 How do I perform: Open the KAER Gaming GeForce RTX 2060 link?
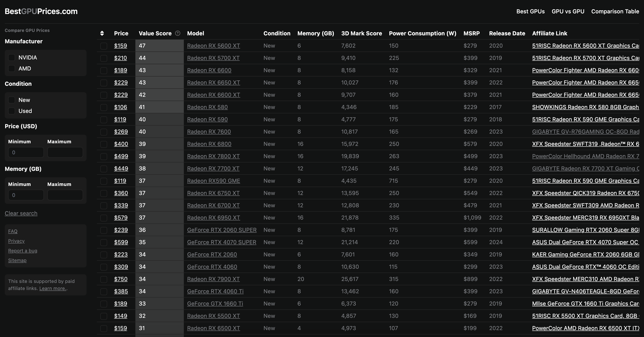coord(585,254)
